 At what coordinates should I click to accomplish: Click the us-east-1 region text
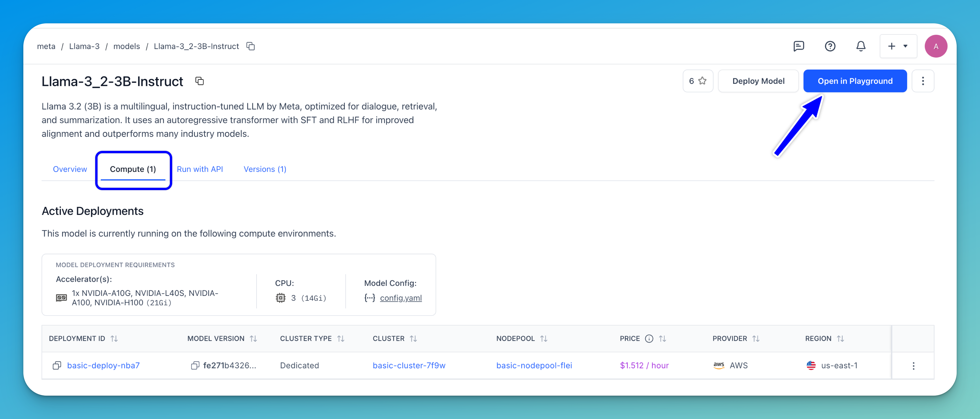click(x=839, y=365)
